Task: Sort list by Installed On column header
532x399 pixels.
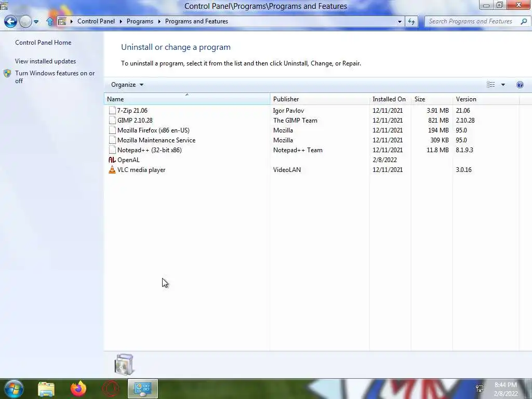Action: pos(390,99)
